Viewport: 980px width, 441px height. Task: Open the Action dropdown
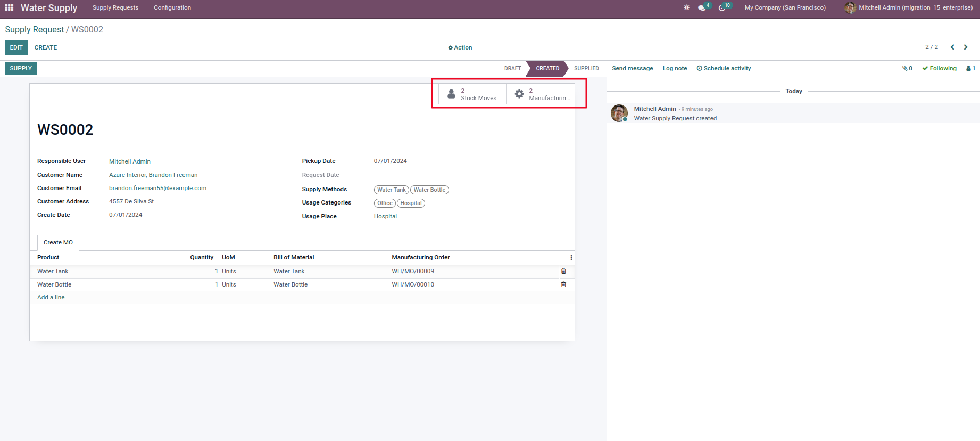(460, 47)
